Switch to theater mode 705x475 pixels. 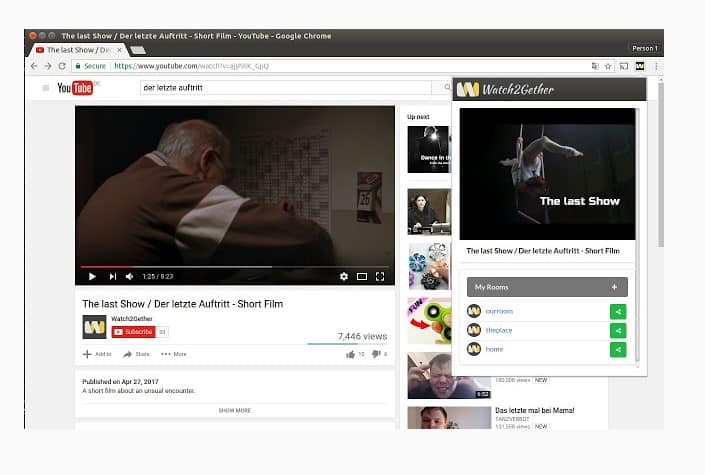pos(362,276)
